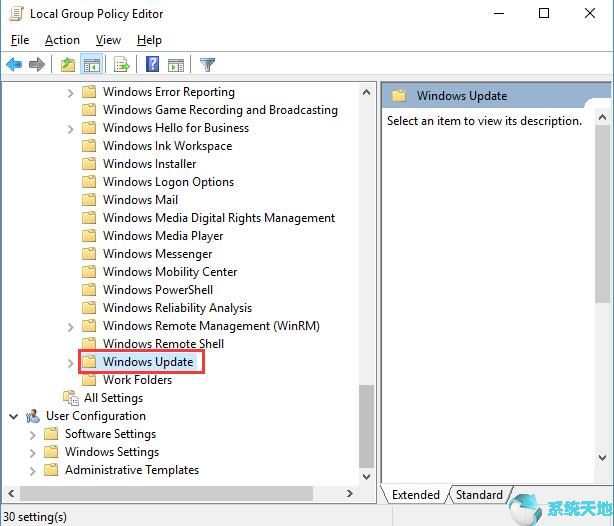Image resolution: width=614 pixels, height=526 pixels.
Task: Click the Export List toolbar icon
Action: (121, 64)
